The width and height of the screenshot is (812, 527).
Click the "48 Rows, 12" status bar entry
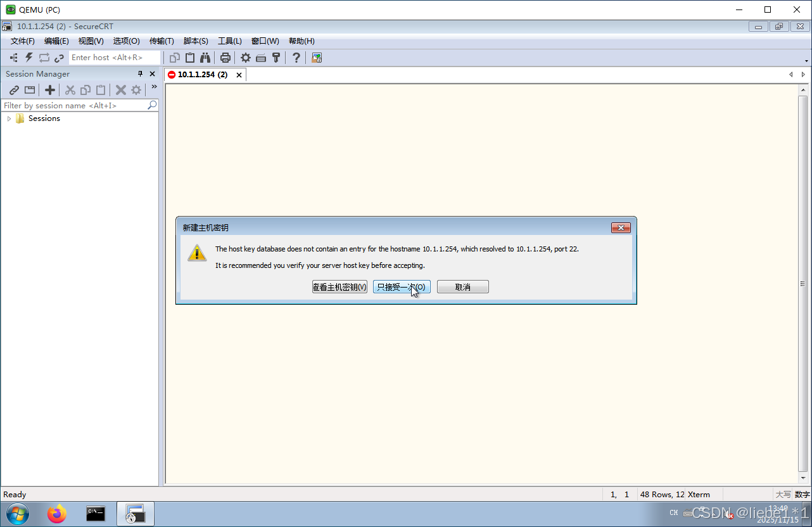tap(663, 495)
